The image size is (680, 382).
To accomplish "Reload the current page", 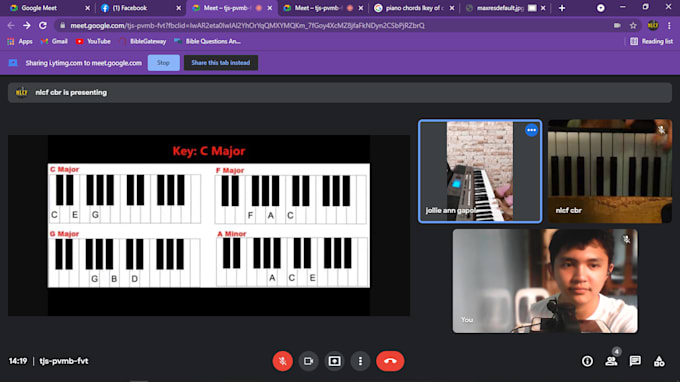I will click(x=42, y=26).
